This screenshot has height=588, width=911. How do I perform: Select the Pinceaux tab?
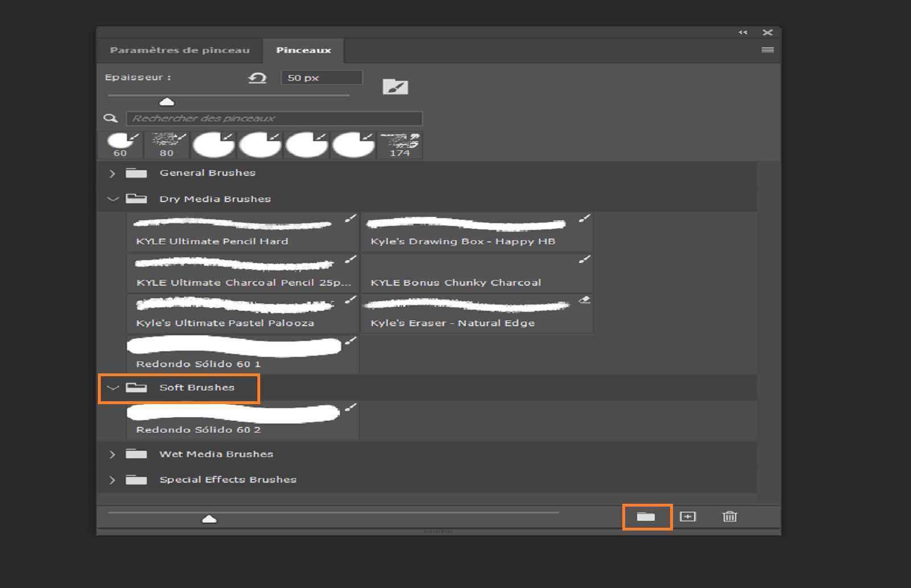(303, 50)
